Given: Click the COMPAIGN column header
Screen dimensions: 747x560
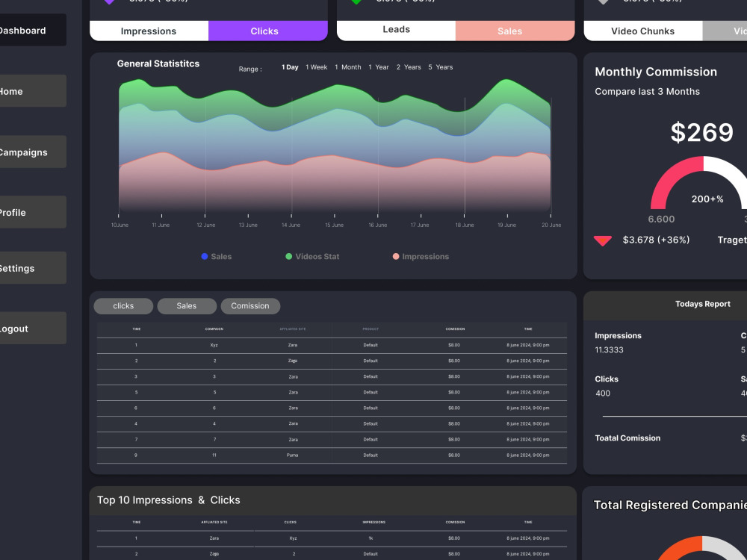Looking at the screenshot, I should tap(214, 329).
